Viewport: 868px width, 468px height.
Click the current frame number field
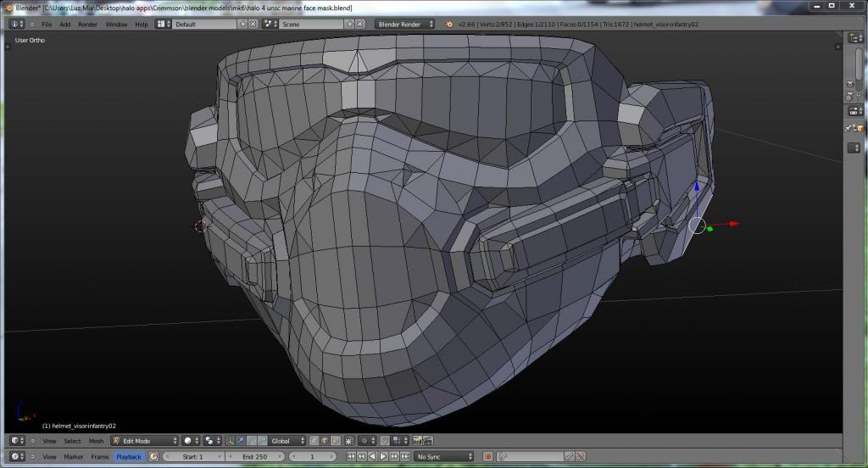(312, 457)
